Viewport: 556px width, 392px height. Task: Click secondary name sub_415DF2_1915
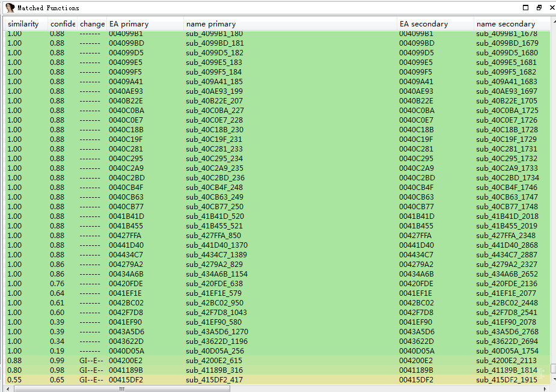(507, 379)
